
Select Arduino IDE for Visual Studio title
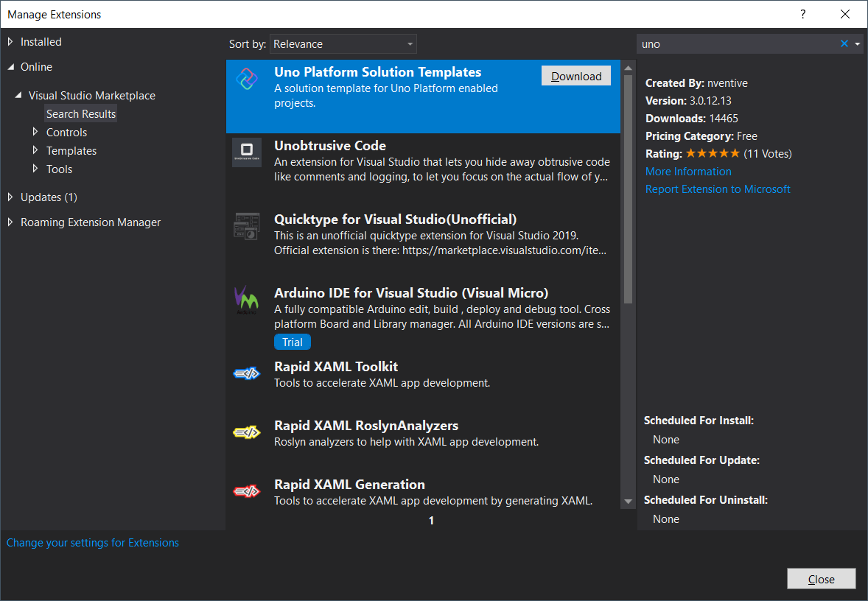410,292
